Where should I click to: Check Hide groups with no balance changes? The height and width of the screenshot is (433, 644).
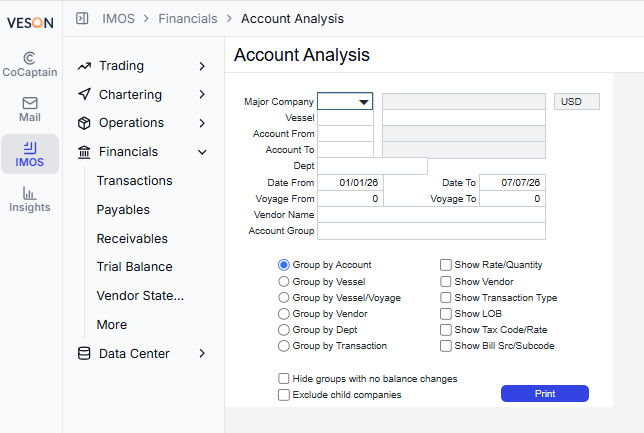[283, 378]
